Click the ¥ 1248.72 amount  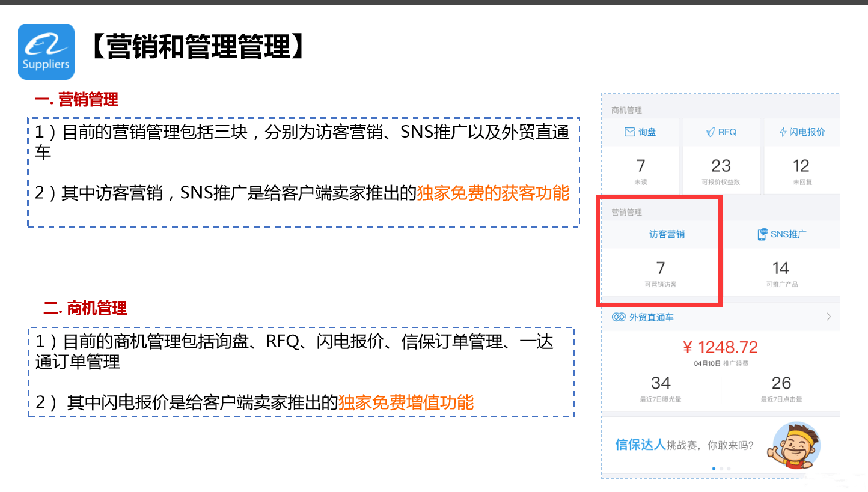[x=721, y=347]
